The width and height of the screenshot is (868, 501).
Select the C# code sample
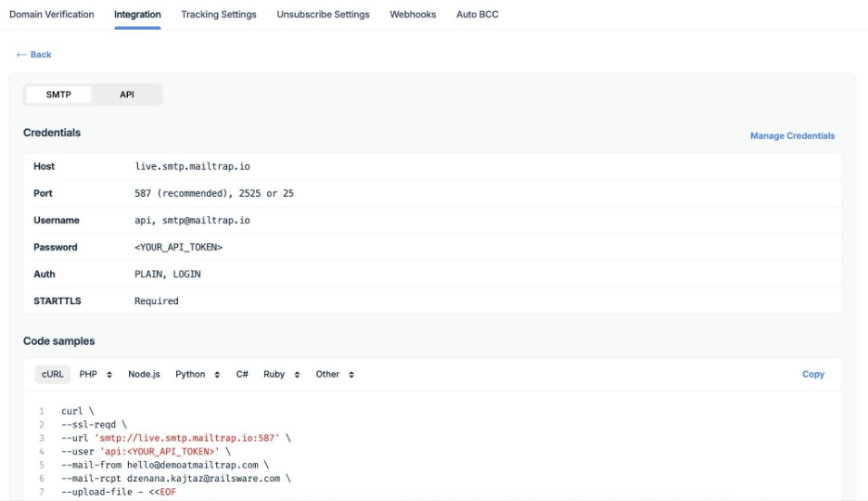[x=242, y=374]
